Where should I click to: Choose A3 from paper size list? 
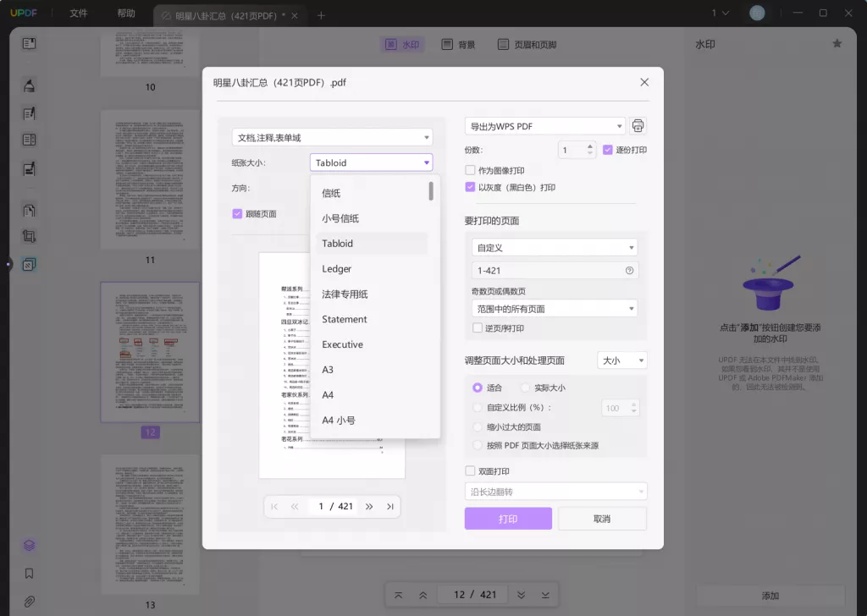pyautogui.click(x=372, y=370)
